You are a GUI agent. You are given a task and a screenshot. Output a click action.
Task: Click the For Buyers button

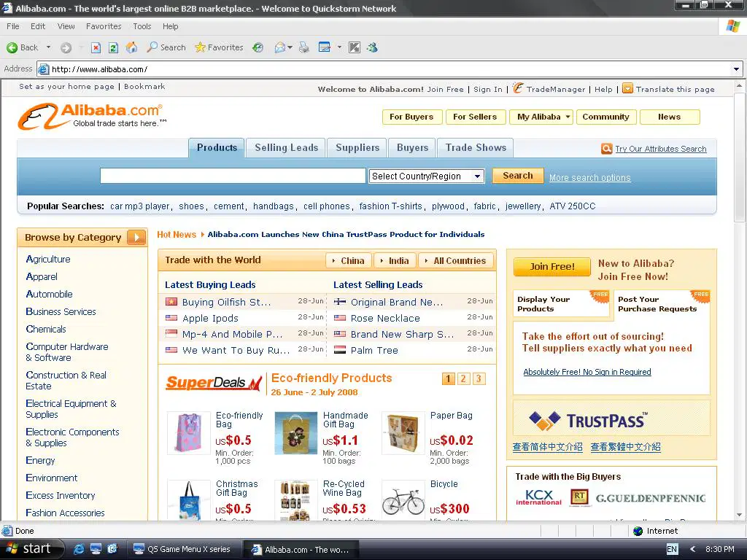point(412,117)
